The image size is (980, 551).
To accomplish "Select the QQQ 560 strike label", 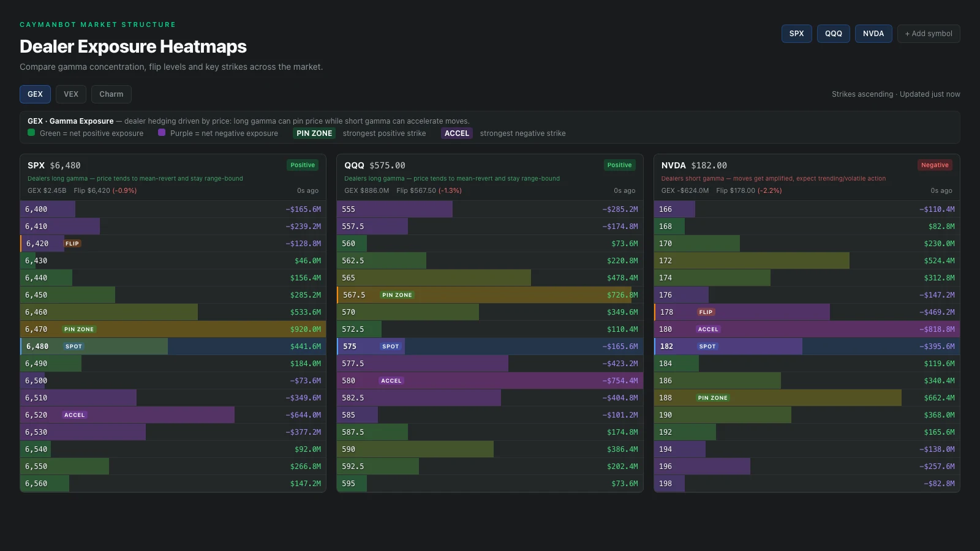I will [x=349, y=244].
